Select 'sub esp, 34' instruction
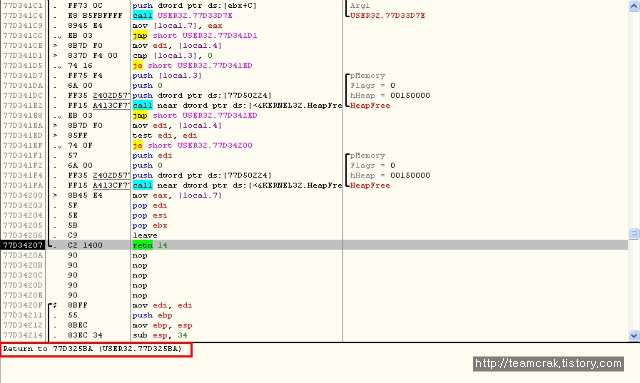The height and width of the screenshot is (383, 640). 160,335
